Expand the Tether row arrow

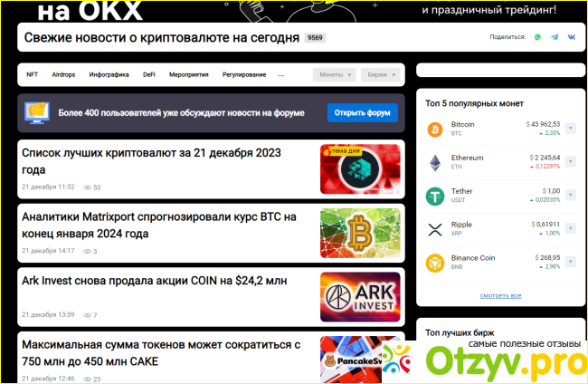point(570,196)
